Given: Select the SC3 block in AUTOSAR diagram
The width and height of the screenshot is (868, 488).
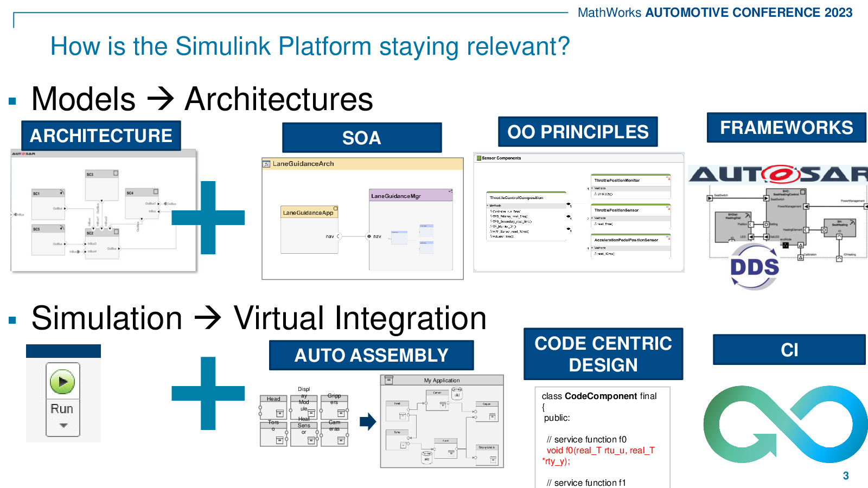Looking at the screenshot, I should click(x=102, y=185).
